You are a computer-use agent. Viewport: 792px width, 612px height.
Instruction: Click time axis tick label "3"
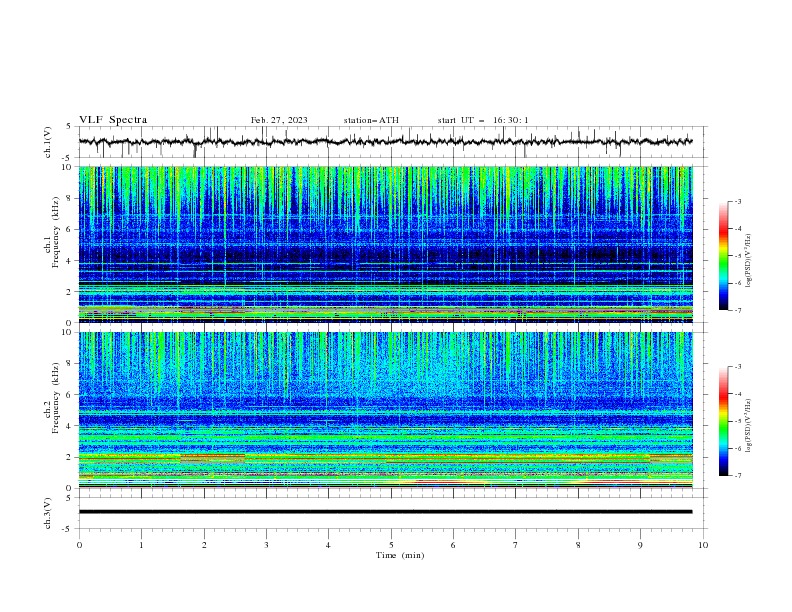[x=266, y=545]
